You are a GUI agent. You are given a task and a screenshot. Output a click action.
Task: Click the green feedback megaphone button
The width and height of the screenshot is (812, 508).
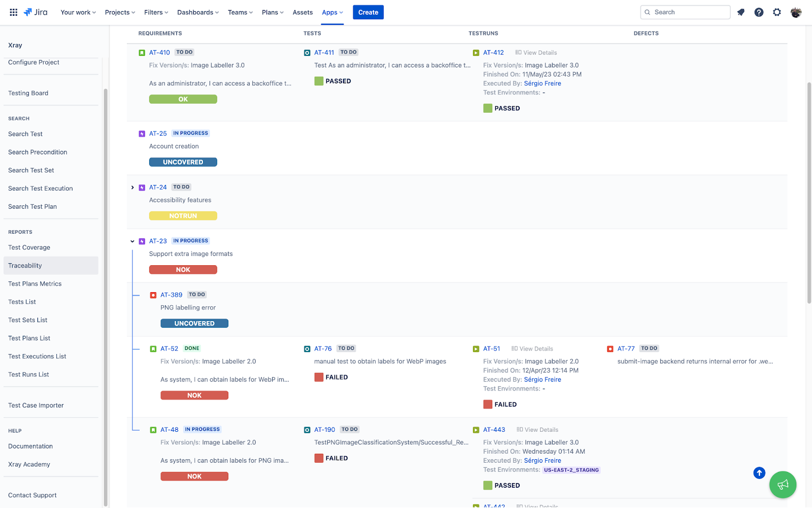pos(783,485)
